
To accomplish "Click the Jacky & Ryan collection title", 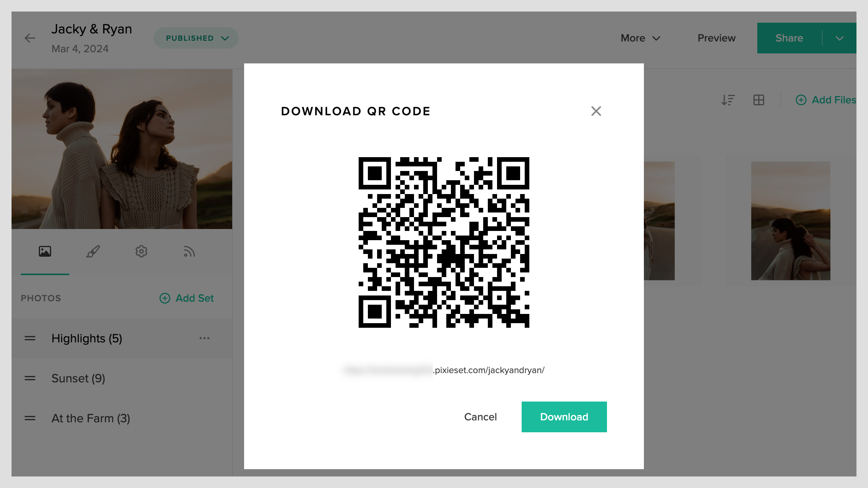I will (x=92, y=29).
